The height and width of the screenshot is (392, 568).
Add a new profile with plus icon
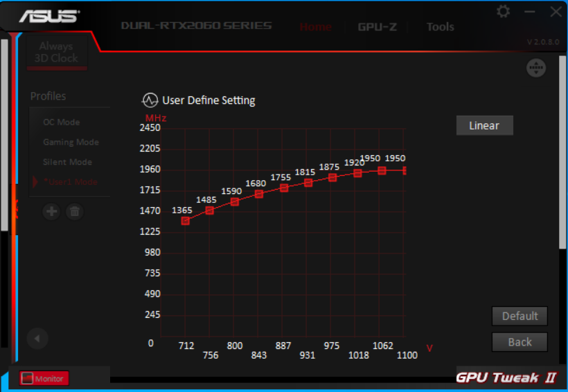(51, 211)
